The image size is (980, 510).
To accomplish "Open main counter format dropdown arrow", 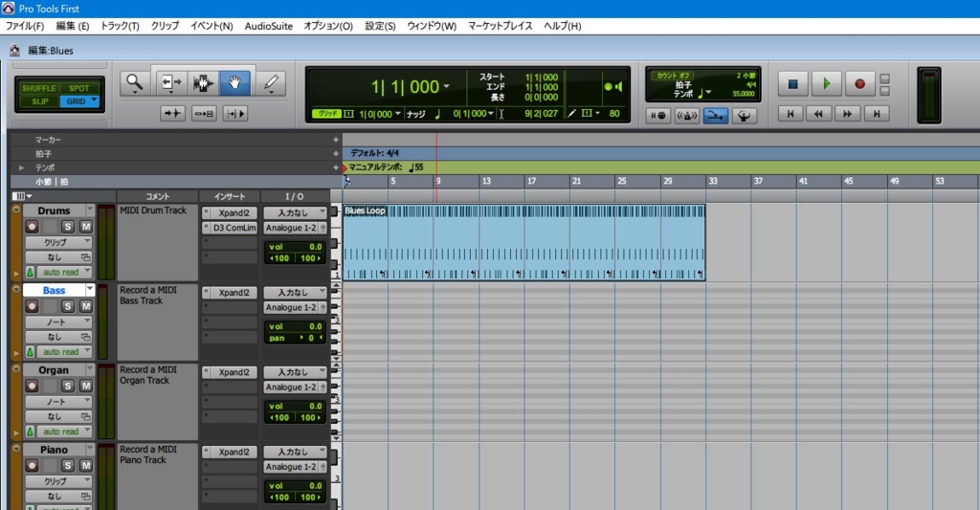I will tap(446, 86).
